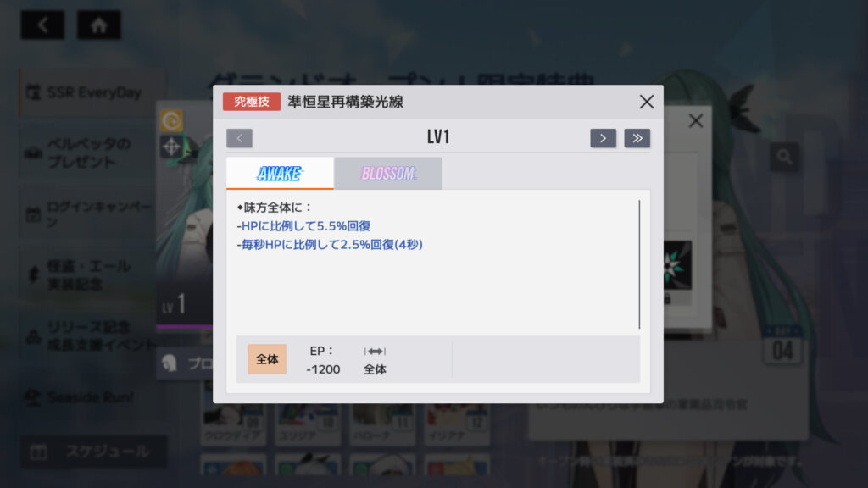This screenshot has height=488, width=868.
Task: Click the star skill thumbnail on the right
Action: click(676, 265)
